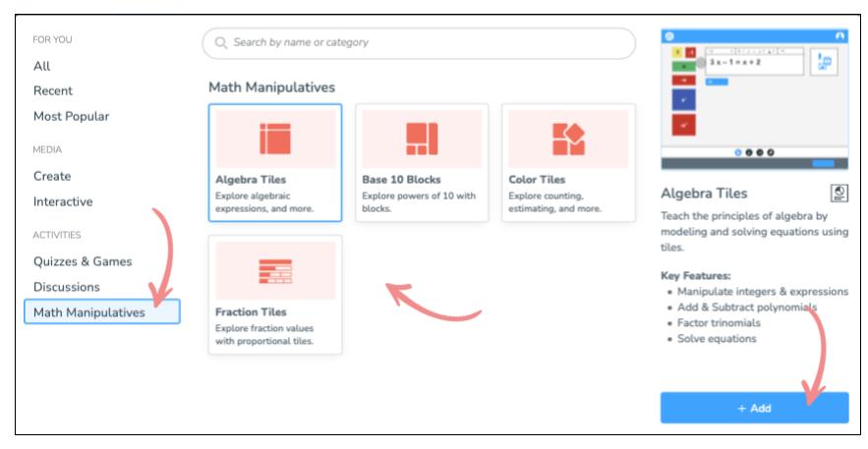Viewport: 868px width, 449px height.
Task: Select the Fraction Tiles title text
Action: click(x=251, y=312)
